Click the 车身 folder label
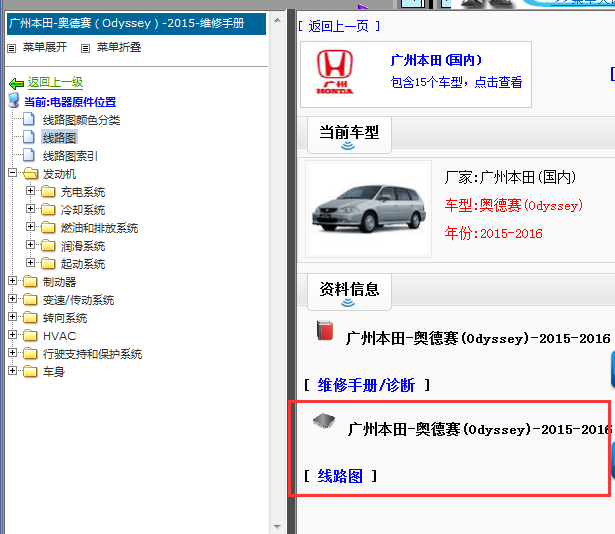 coord(53,372)
